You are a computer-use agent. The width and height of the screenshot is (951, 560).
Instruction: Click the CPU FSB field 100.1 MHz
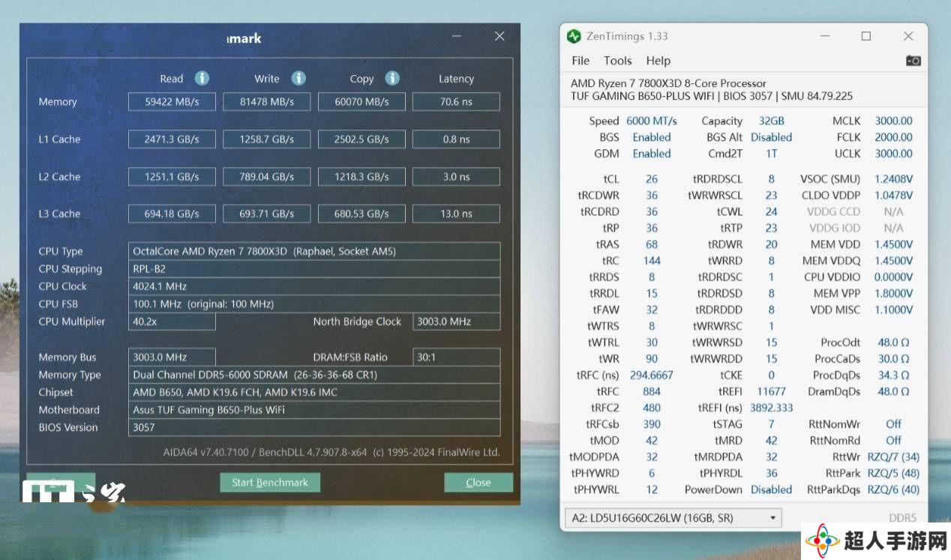(314, 304)
